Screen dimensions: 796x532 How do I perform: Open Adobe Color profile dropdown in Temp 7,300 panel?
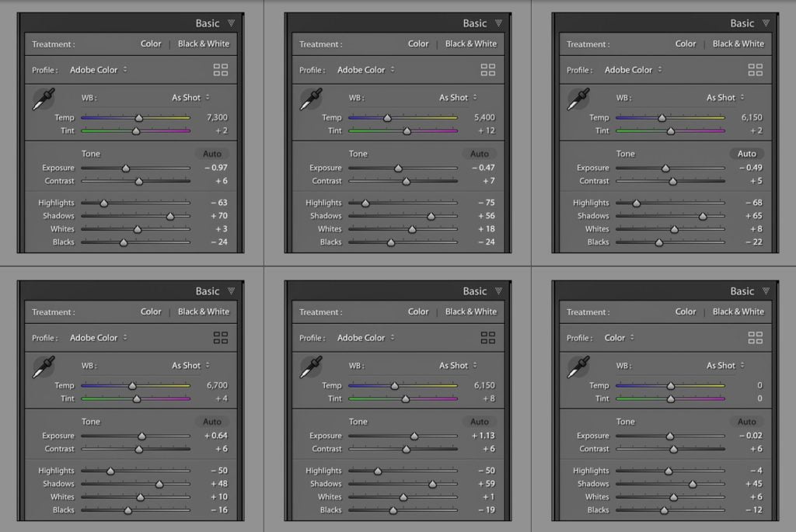[x=99, y=70]
